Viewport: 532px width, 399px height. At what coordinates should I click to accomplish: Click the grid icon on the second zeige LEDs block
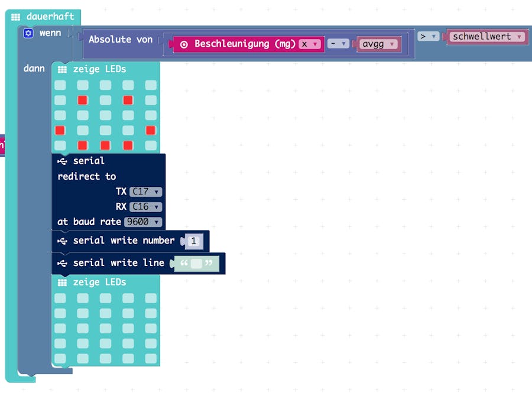click(x=62, y=283)
